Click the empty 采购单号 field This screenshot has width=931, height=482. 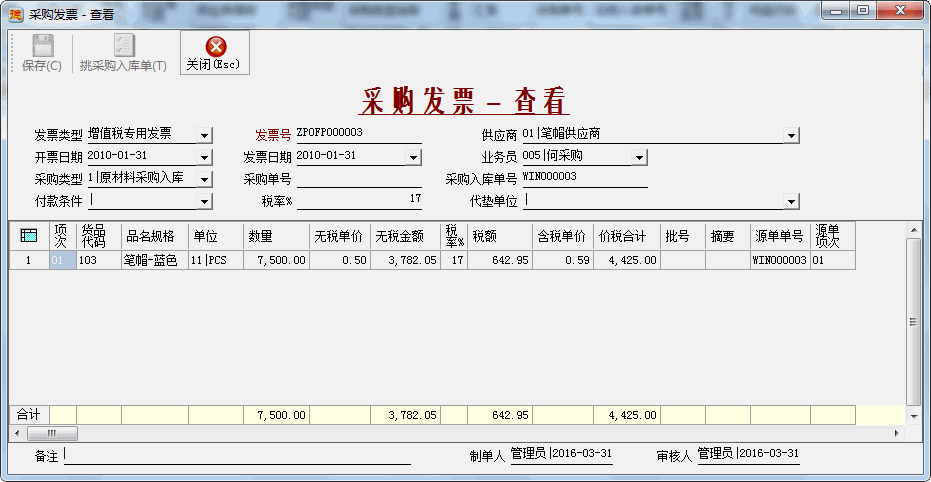359,179
